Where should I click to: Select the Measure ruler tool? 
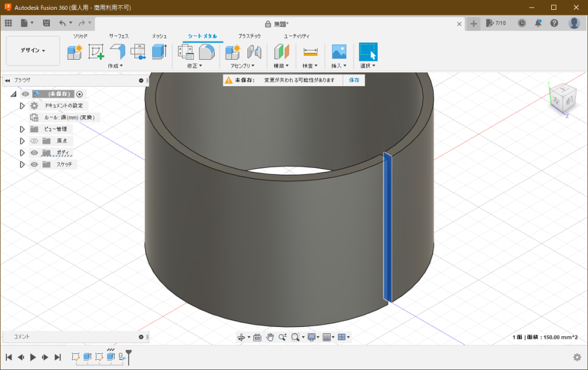[310, 52]
